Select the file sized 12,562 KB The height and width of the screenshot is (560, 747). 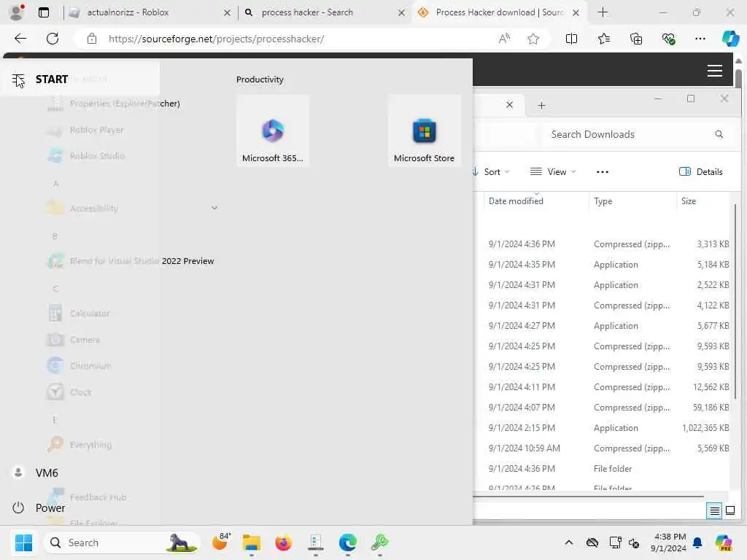coord(602,387)
